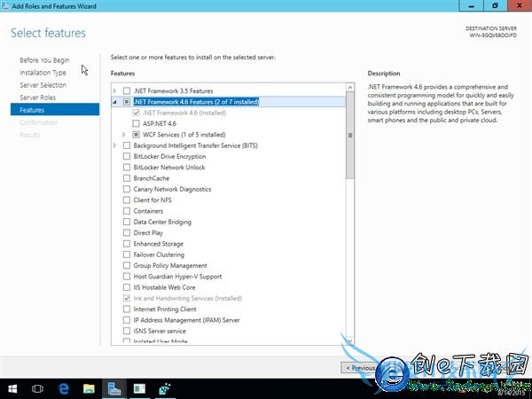Tick Internet Printing Client checkbox

pyautogui.click(x=127, y=309)
